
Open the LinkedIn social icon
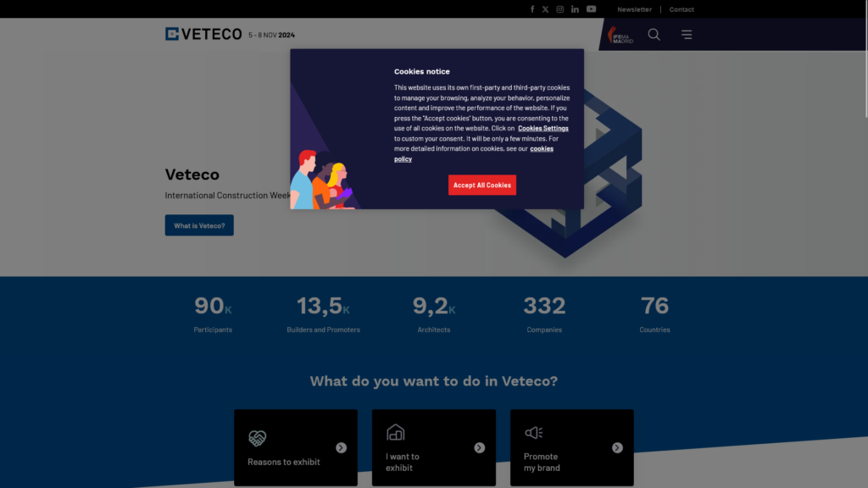tap(576, 9)
